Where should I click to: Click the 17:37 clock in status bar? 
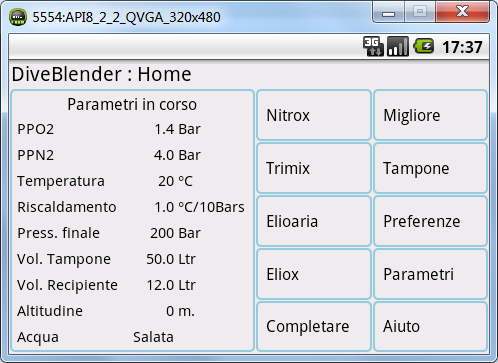coord(462,47)
